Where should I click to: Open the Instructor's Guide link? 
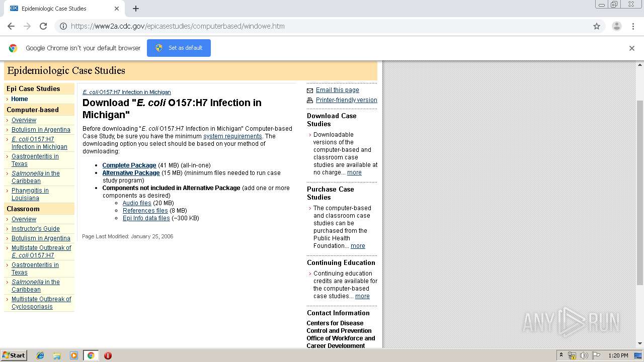click(x=36, y=229)
